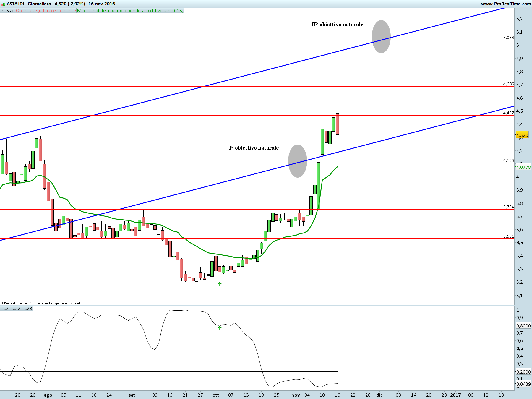Click the 'II° obiettivo naturale' annotation
The image size is (532, 399).
[337, 25]
